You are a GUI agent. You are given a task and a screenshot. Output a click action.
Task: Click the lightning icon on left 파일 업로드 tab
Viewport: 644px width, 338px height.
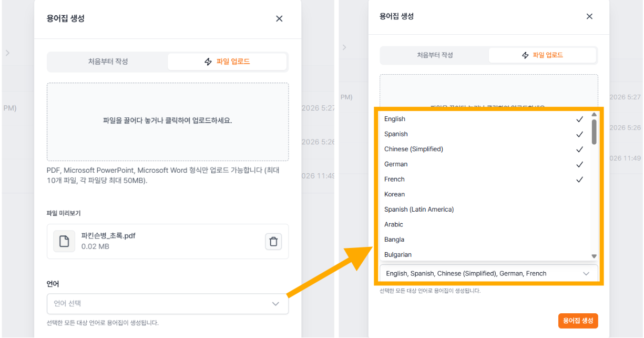pyautogui.click(x=208, y=62)
